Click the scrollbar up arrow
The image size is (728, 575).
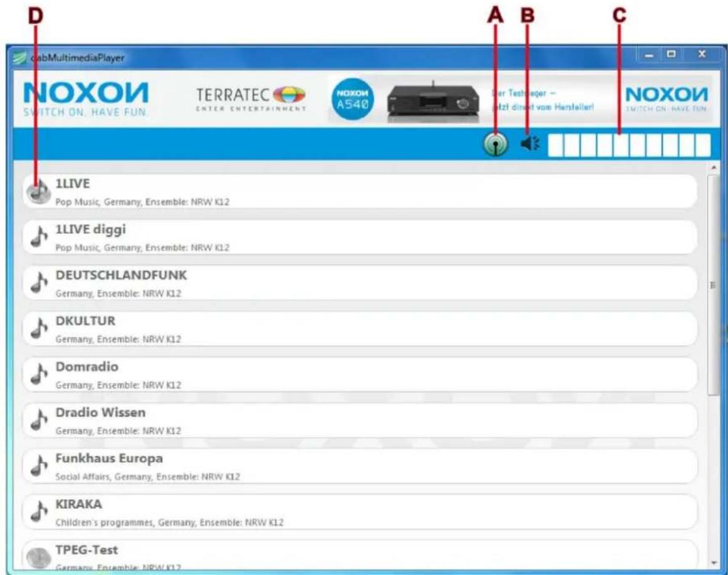pyautogui.click(x=714, y=167)
